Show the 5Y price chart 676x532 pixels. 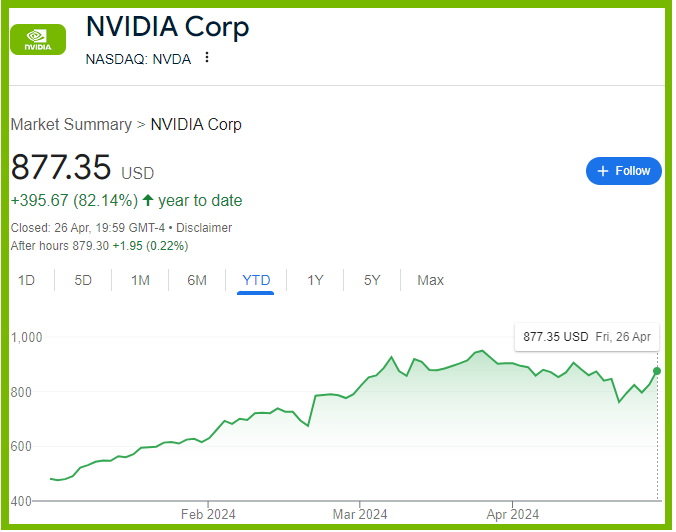[x=372, y=280]
